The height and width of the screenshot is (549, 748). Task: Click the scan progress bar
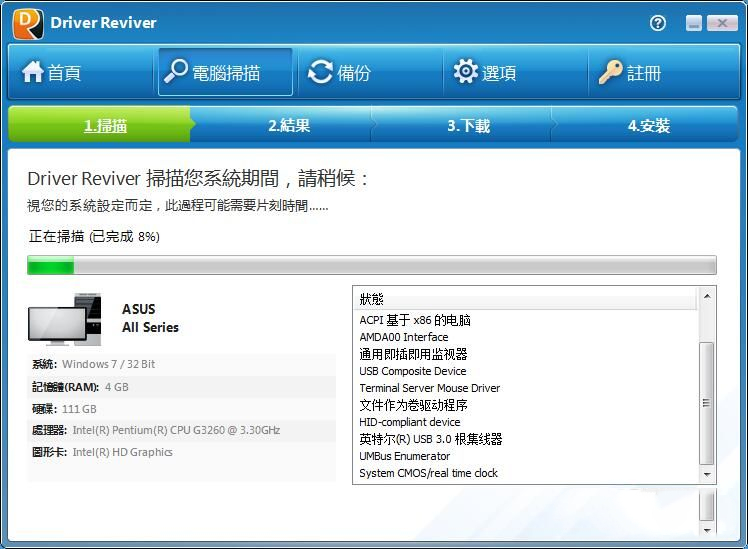[372, 265]
